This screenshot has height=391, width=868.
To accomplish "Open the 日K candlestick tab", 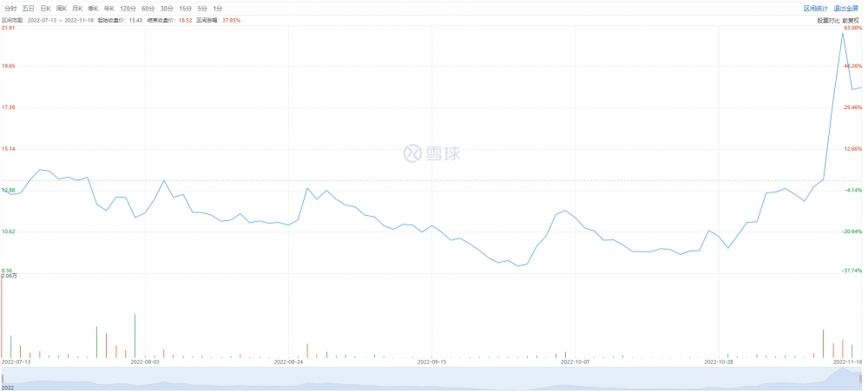I will 45,8.
